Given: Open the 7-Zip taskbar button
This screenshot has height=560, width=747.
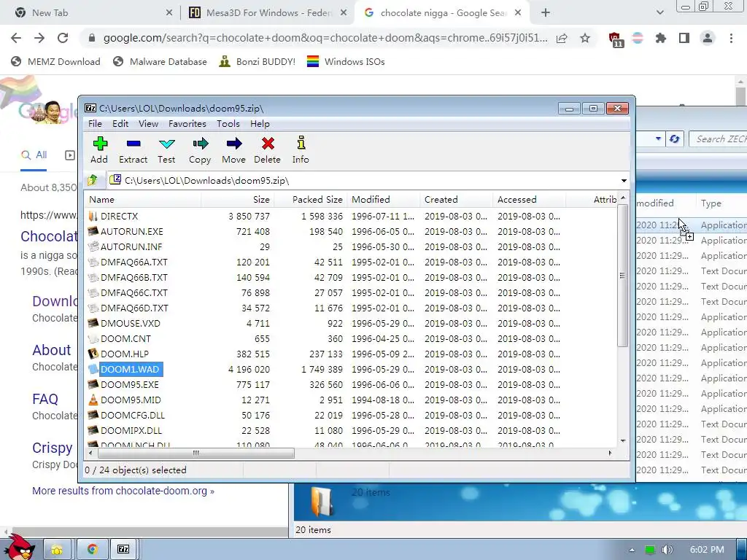Looking at the screenshot, I should (x=123, y=550).
